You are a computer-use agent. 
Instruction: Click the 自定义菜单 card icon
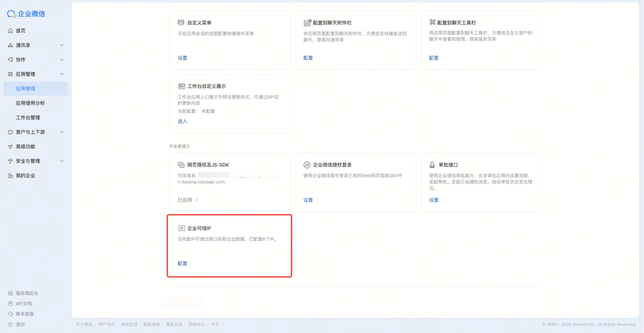coord(181,23)
